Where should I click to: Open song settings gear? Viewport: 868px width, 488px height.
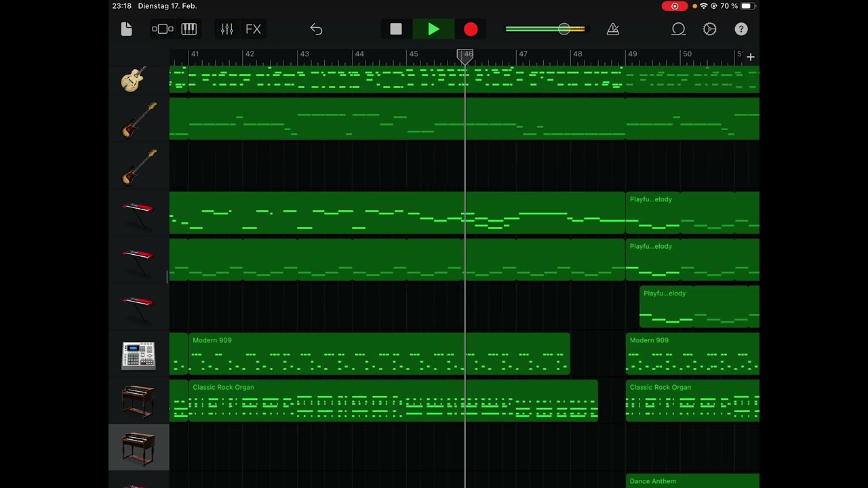point(710,29)
